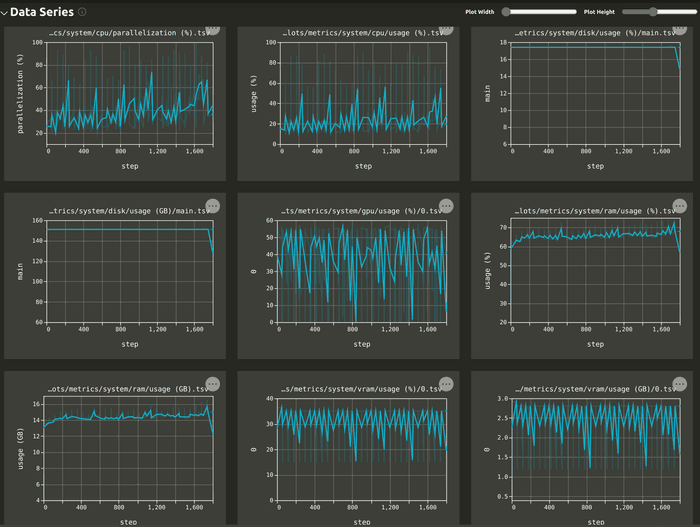The width and height of the screenshot is (700, 527).
Task: Click the Data Series heading text
Action: 42,12
